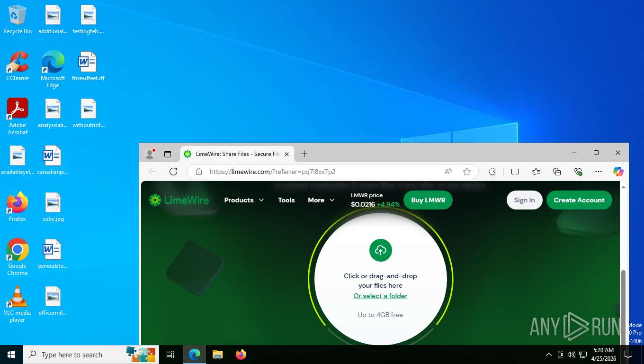Click the Sign In button
The width and height of the screenshot is (644, 364).
point(524,200)
